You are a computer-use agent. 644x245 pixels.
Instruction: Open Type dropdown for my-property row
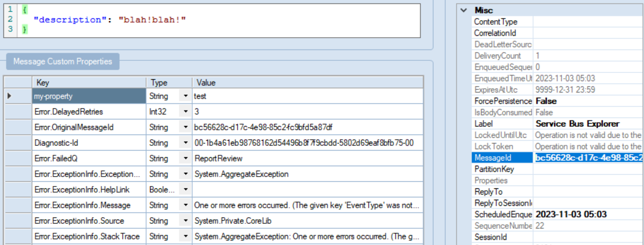pyautogui.click(x=186, y=96)
